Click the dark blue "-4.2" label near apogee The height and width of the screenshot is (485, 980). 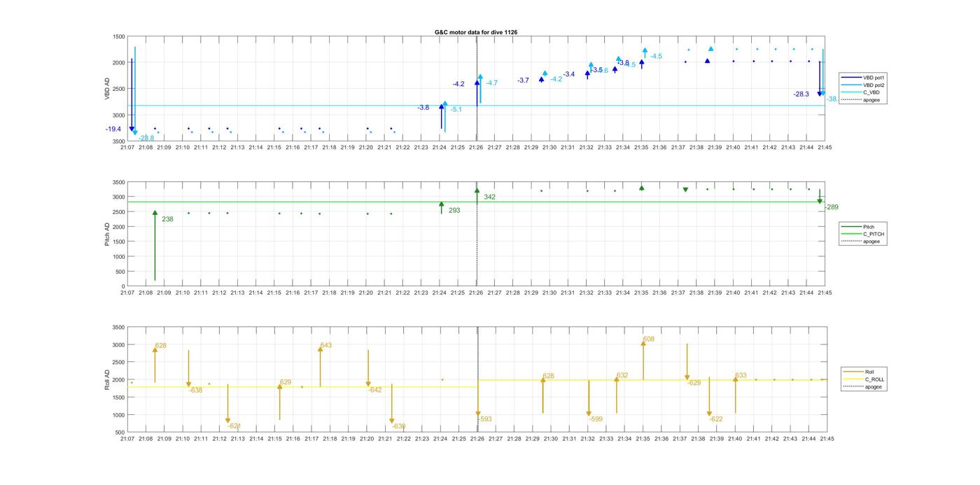pyautogui.click(x=458, y=84)
